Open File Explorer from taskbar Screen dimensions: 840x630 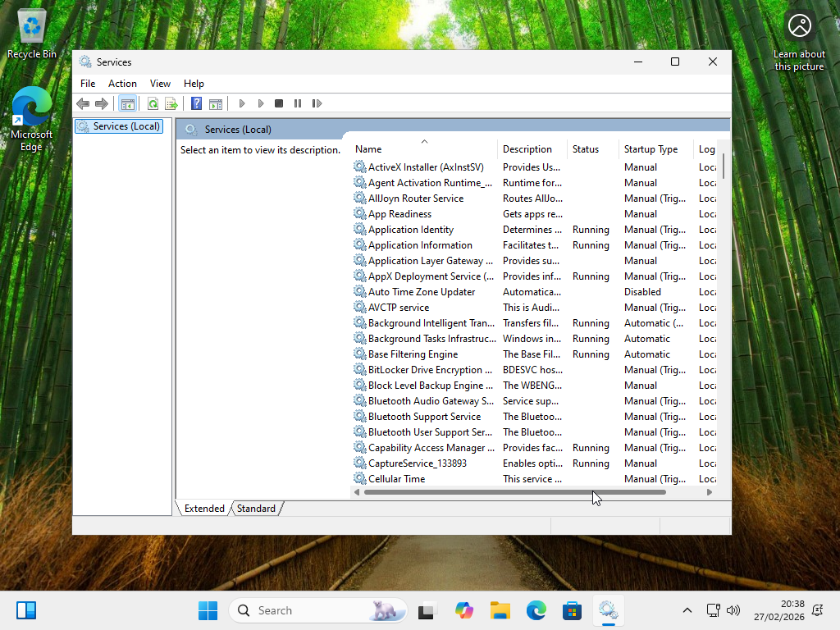500,610
